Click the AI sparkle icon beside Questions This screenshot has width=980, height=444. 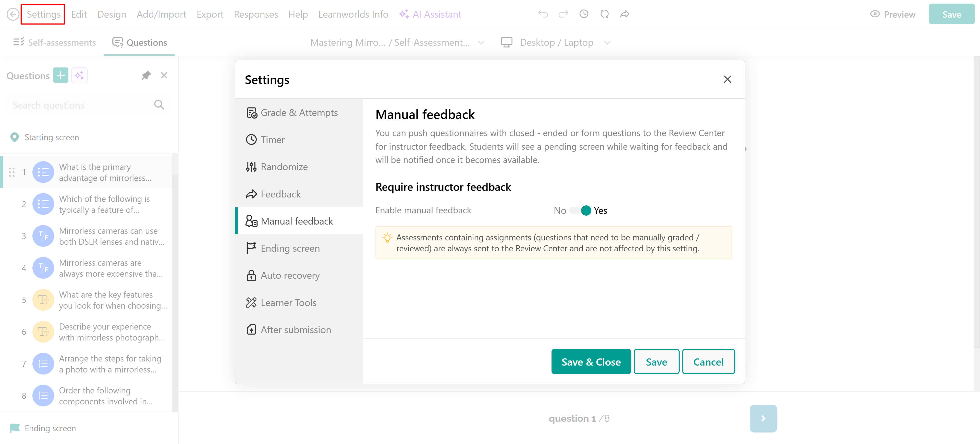pyautogui.click(x=80, y=75)
